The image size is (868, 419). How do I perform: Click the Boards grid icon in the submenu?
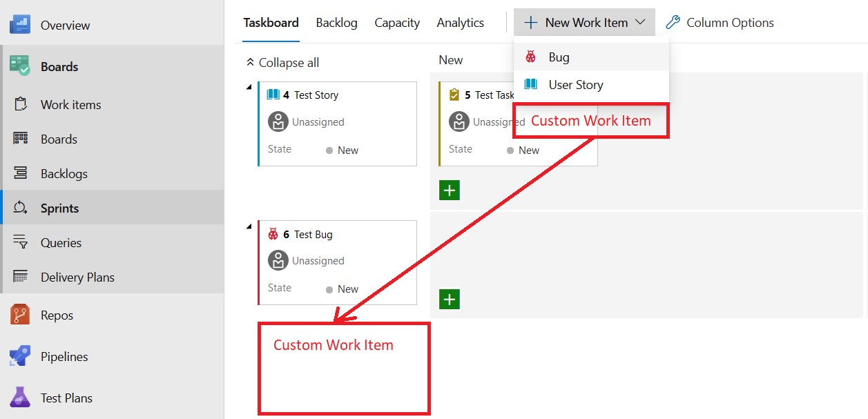point(21,138)
